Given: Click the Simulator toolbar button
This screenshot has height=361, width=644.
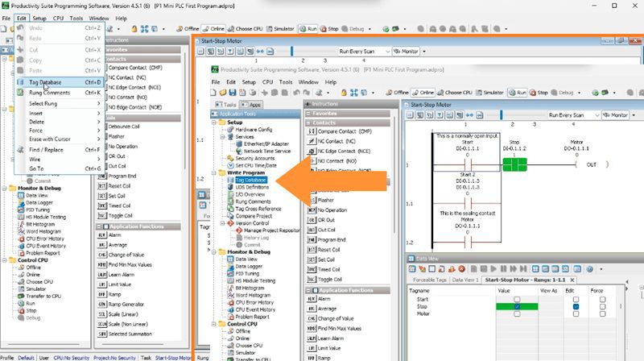Looking at the screenshot, I should [489, 93].
